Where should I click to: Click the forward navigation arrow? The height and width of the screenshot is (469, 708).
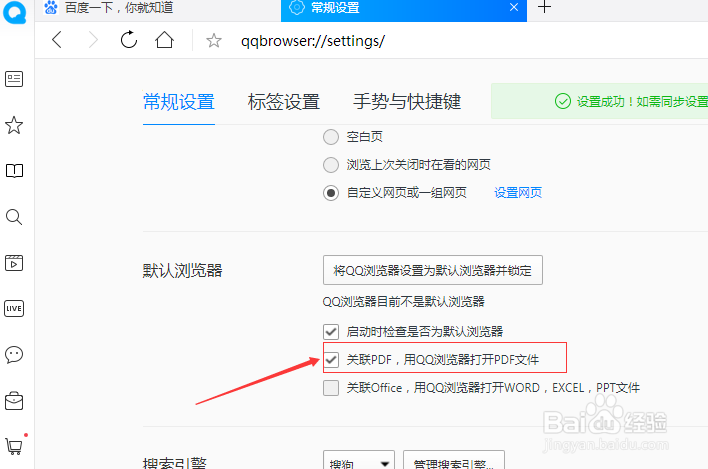pyautogui.click(x=93, y=40)
